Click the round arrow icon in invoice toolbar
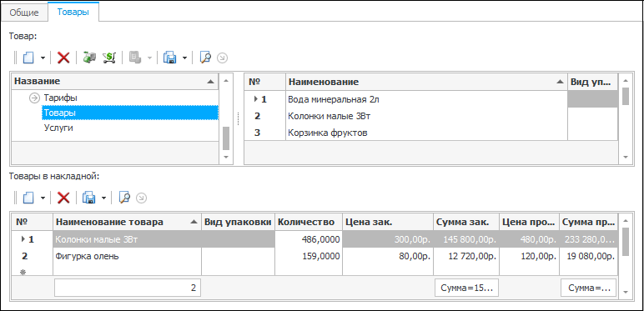Image resolution: width=644 pixels, height=311 pixels. click(x=141, y=198)
